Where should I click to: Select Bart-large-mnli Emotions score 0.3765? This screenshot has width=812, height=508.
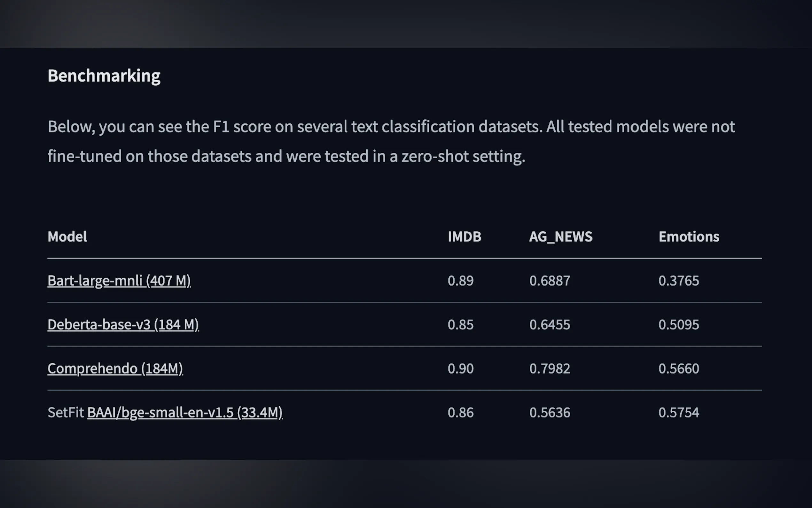tap(679, 281)
